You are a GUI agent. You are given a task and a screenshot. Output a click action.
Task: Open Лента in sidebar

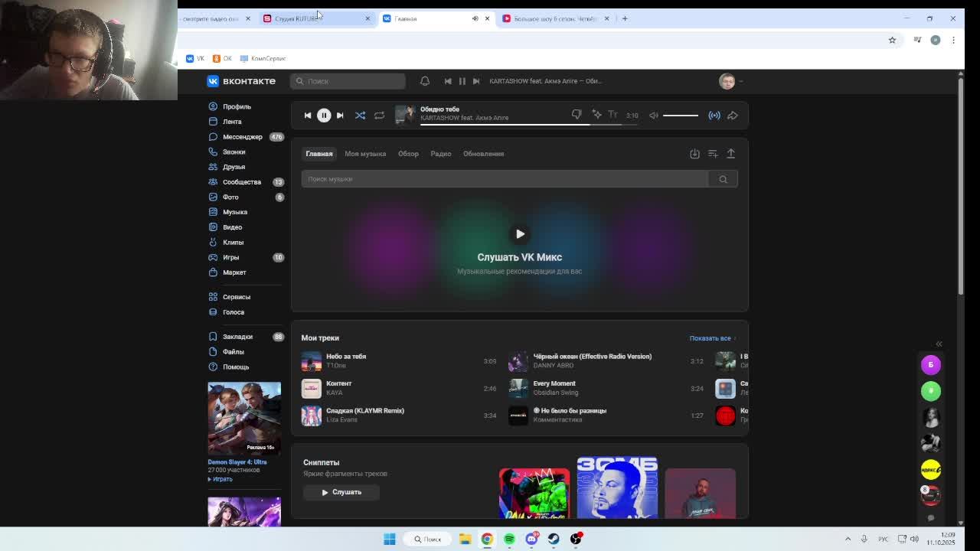(x=232, y=122)
